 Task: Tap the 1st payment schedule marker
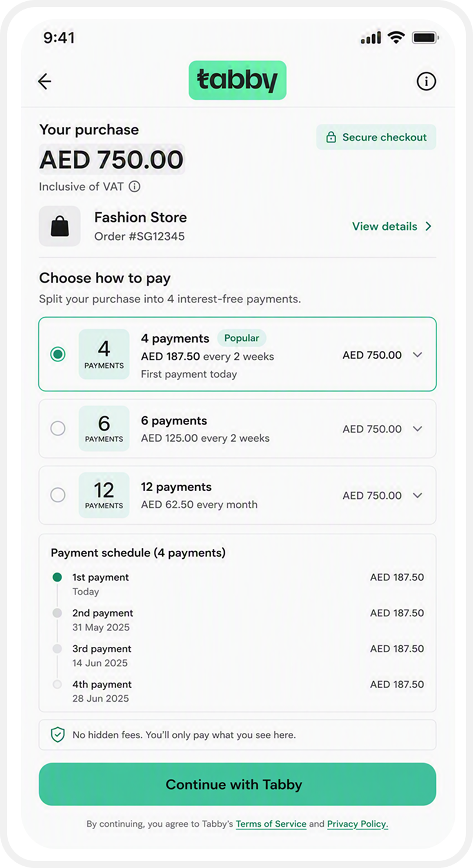(x=57, y=577)
